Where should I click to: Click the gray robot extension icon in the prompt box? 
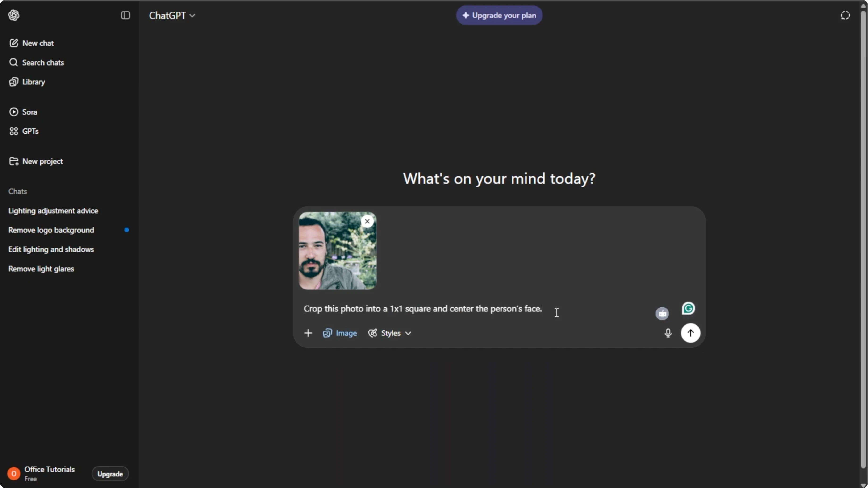662,314
